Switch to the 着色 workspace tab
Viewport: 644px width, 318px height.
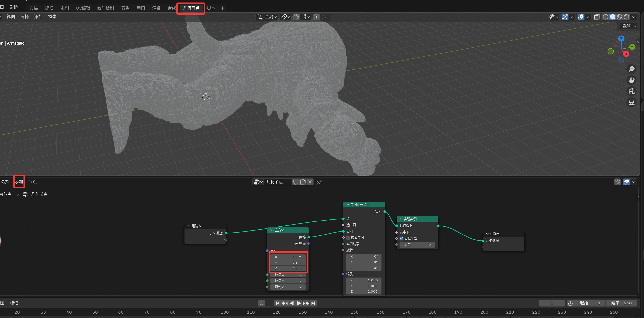coord(125,8)
